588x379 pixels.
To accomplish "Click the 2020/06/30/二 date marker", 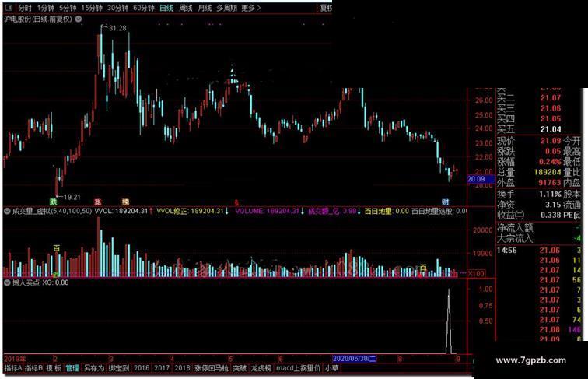I will click(355, 359).
